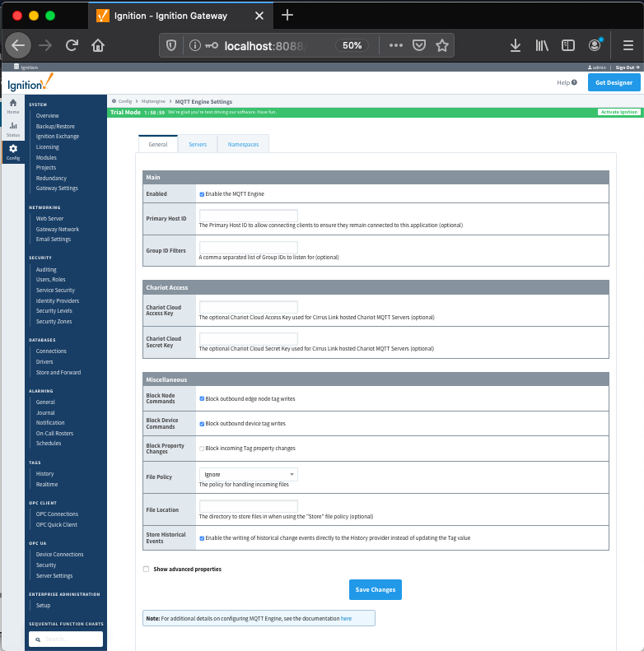Toggle Store Historical Events checkbox
Viewport: 644px width, 651px height.
(202, 538)
